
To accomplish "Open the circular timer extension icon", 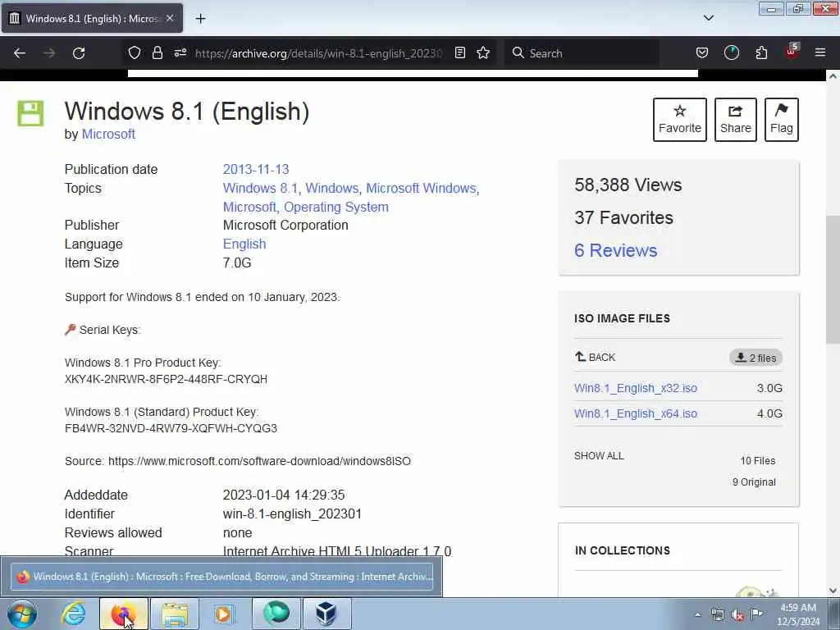I will click(x=731, y=52).
